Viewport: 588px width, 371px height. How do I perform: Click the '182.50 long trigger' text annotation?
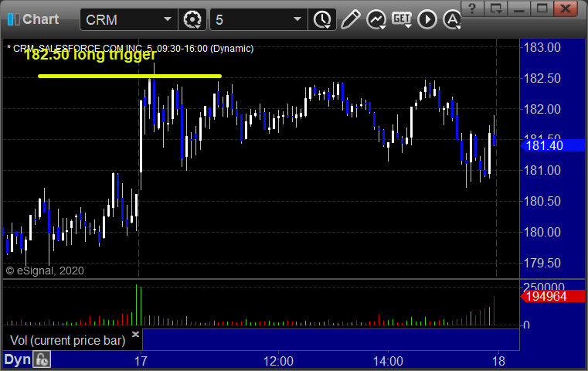pyautogui.click(x=90, y=55)
